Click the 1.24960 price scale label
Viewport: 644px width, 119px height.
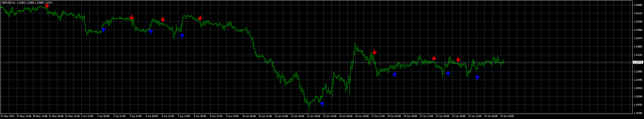(638, 30)
